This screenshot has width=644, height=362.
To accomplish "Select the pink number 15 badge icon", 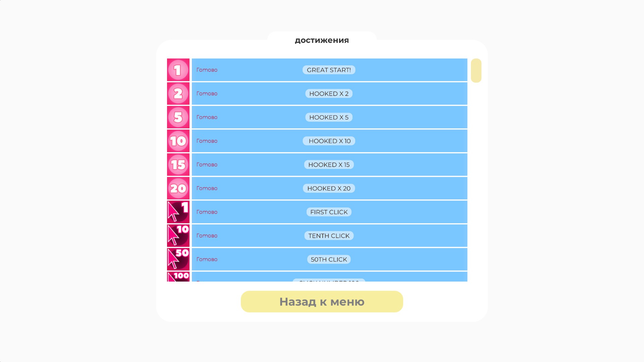I will coord(178,165).
